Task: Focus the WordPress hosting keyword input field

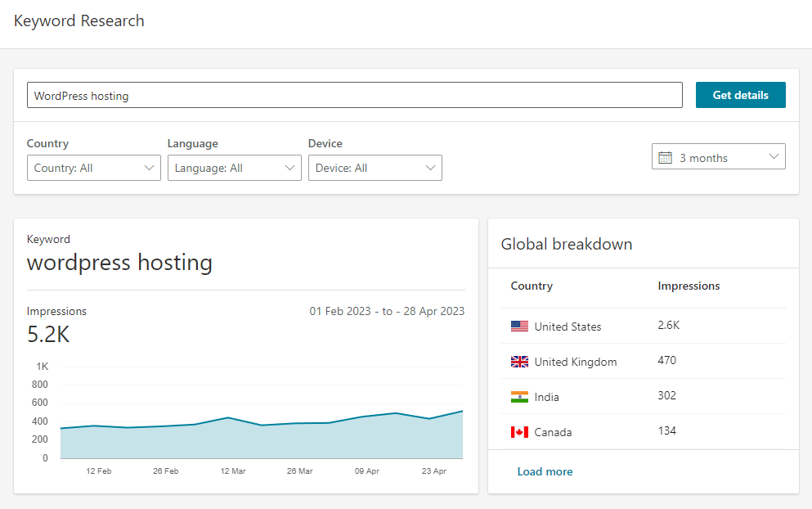Action: point(355,95)
